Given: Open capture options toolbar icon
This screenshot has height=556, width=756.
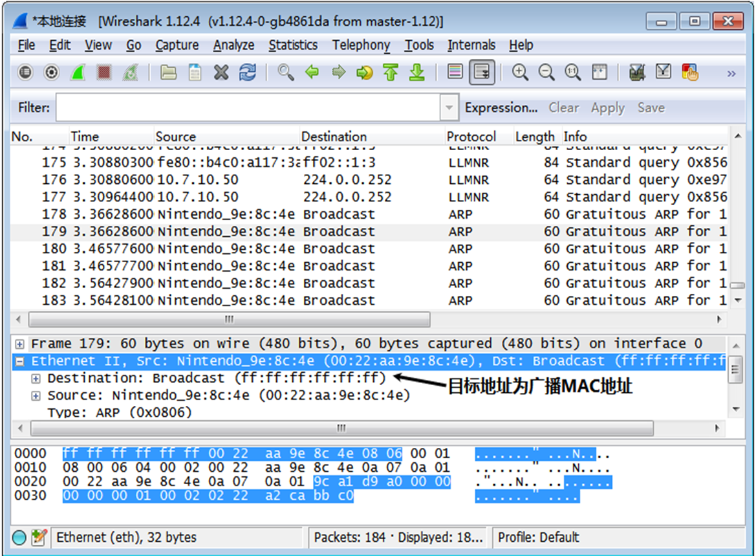Looking at the screenshot, I should pos(52,72).
